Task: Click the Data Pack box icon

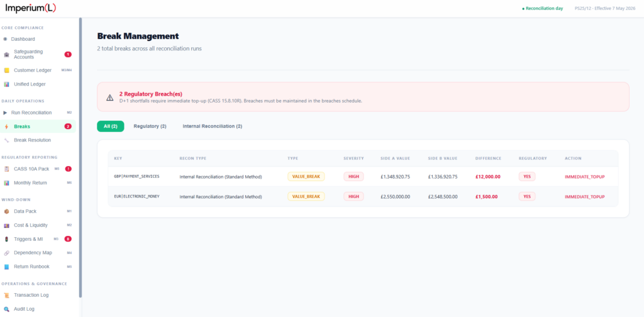Action: click(6, 211)
